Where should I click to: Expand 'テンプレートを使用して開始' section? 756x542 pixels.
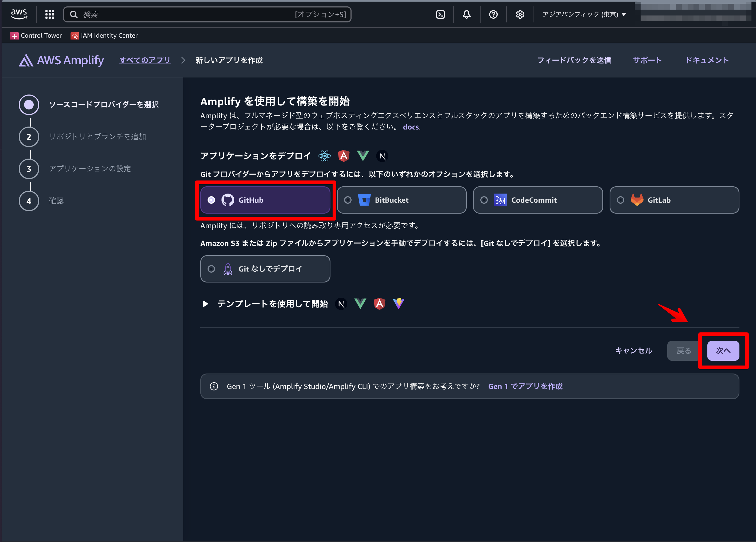click(205, 304)
